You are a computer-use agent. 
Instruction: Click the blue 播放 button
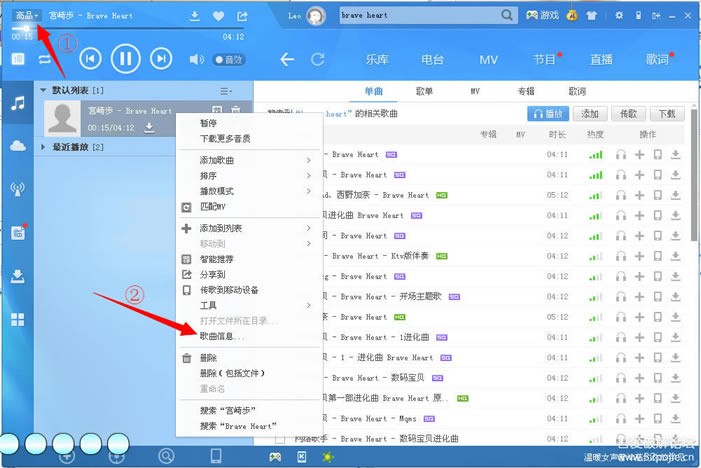[549, 114]
